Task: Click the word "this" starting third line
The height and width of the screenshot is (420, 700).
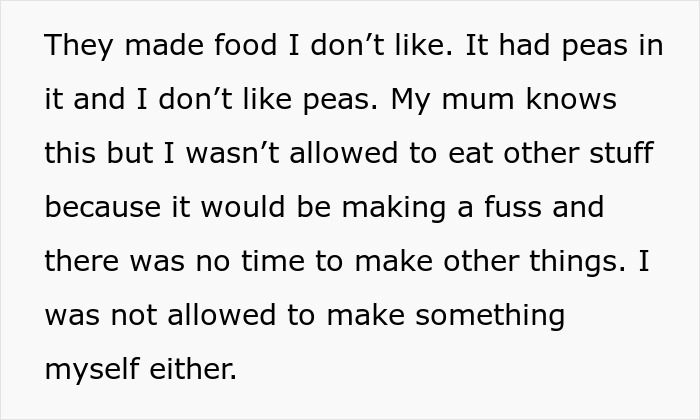Action: pos(71,154)
